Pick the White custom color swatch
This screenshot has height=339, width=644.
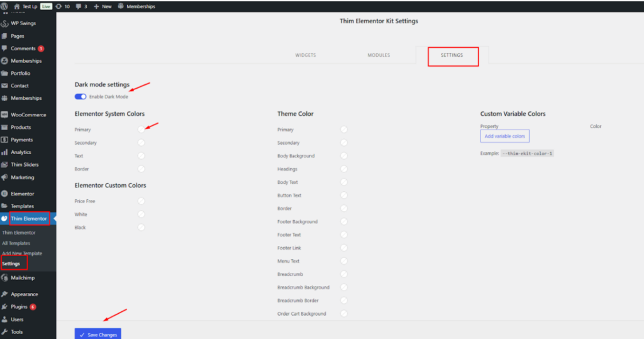pyautogui.click(x=142, y=214)
